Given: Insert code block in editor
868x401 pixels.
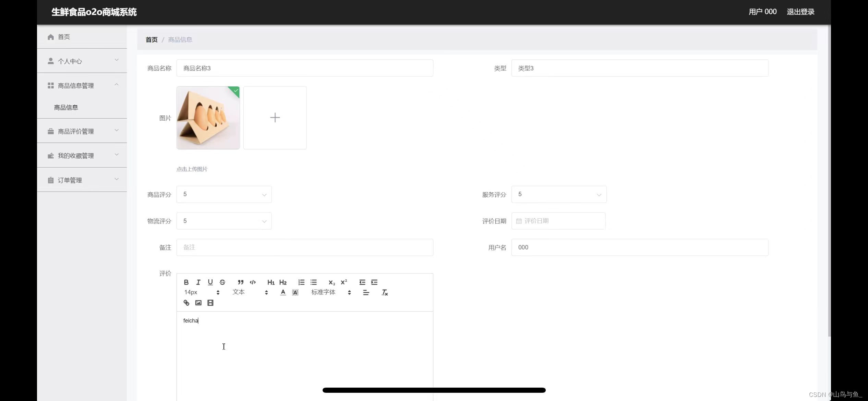Looking at the screenshot, I should [253, 282].
